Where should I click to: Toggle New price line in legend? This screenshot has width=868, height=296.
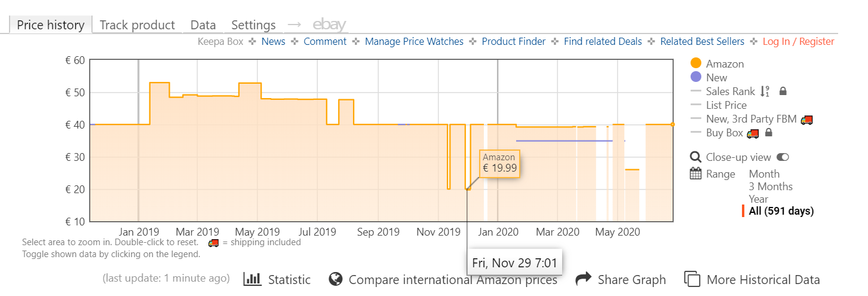pyautogui.click(x=716, y=78)
